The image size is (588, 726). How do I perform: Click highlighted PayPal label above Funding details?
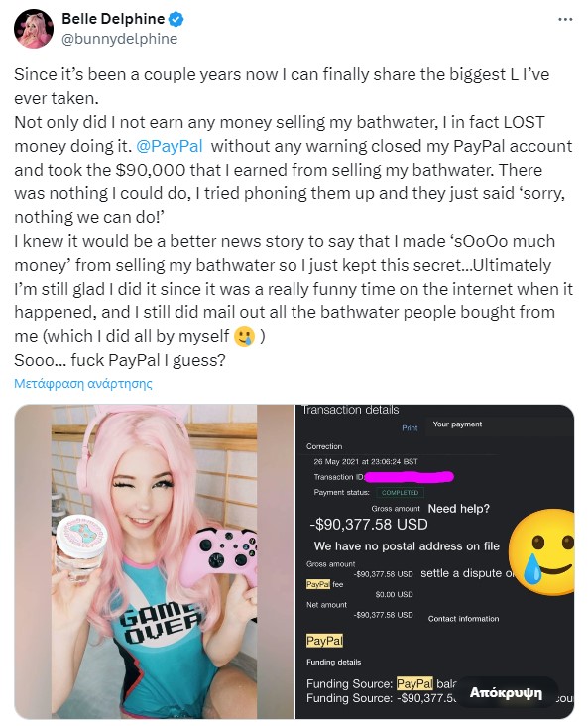click(324, 641)
